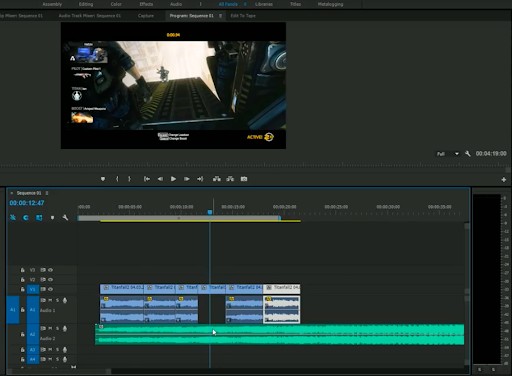
Task: Click the Lift button
Action: click(217, 179)
